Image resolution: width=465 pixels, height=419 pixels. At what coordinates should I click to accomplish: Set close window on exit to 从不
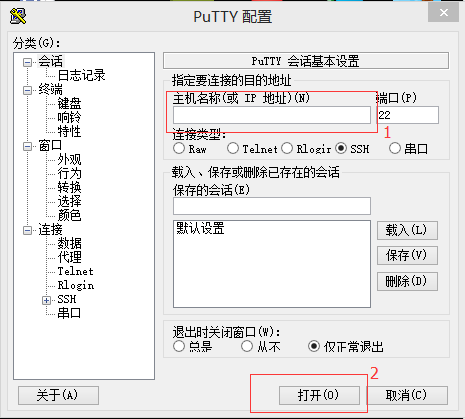pos(247,346)
